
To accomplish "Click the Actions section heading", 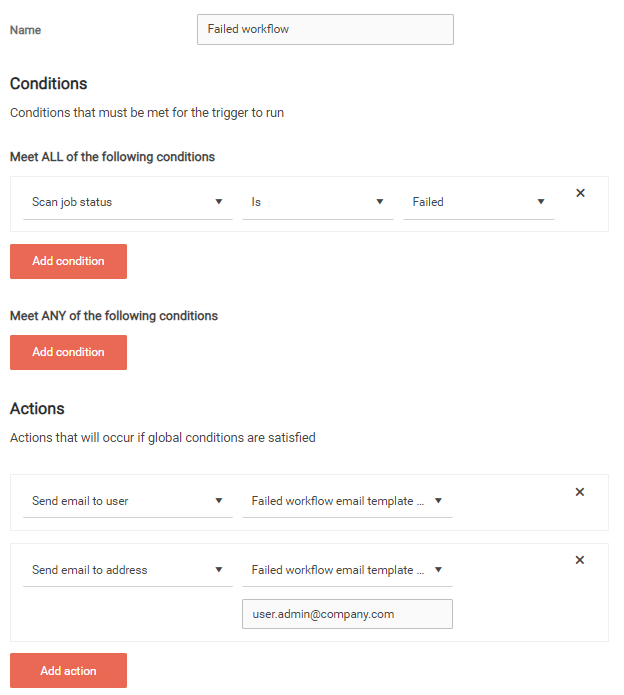I will coord(37,409).
